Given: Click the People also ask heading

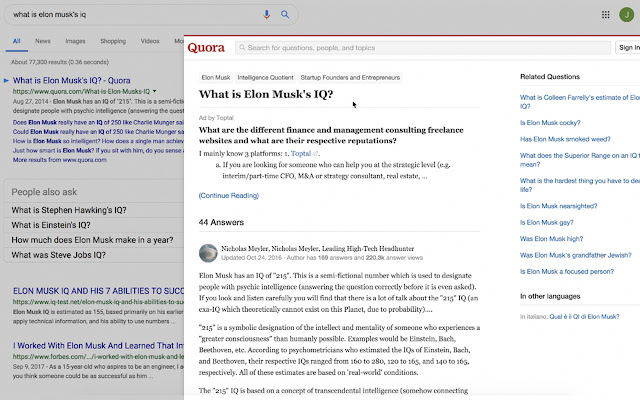Looking at the screenshot, I should tap(44, 192).
